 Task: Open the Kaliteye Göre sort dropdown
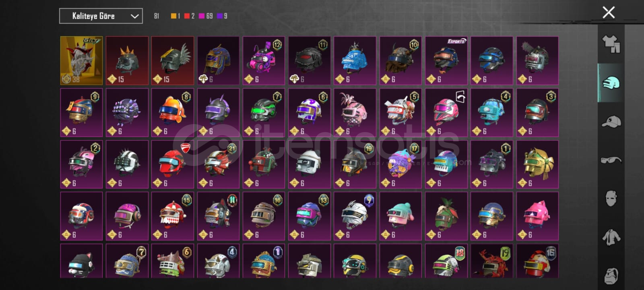click(x=101, y=16)
